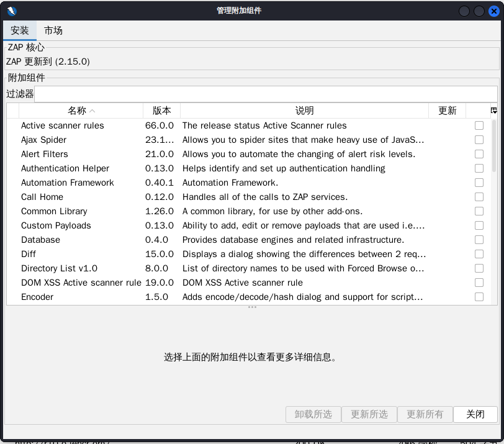Tick the Alert Filters checkbox

[x=479, y=154]
